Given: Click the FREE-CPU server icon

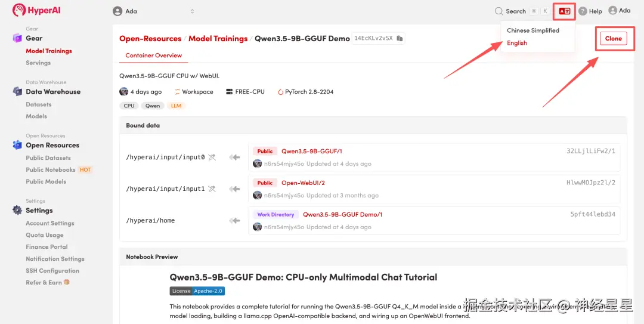Looking at the screenshot, I should point(229,92).
